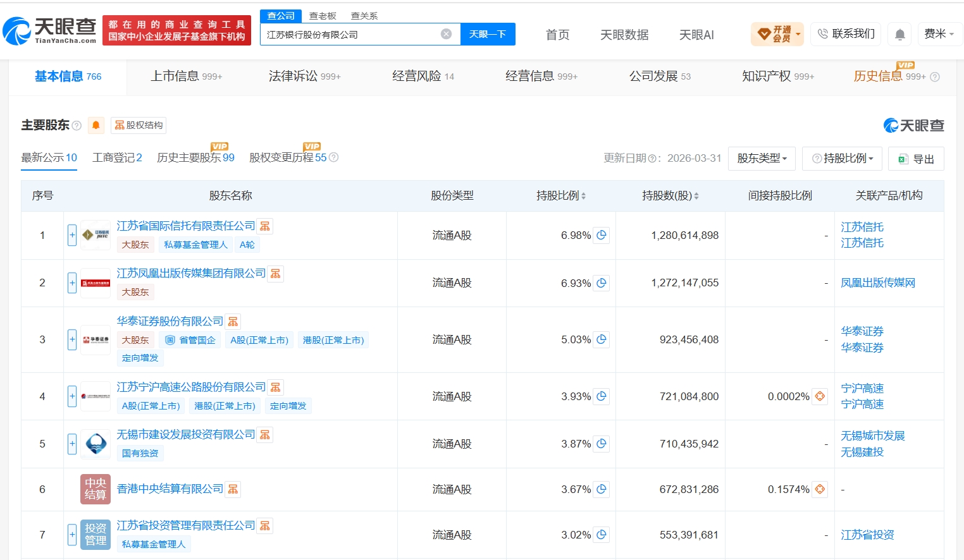Screen dimensions: 964x560
Task: View shareholding chart for 3.93% row
Action: [602, 396]
